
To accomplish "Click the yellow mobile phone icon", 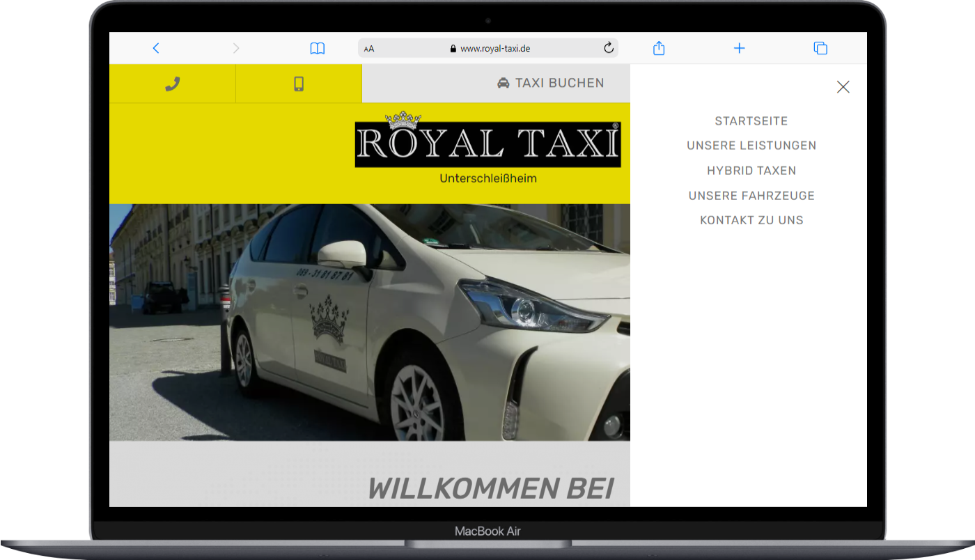I will [299, 84].
